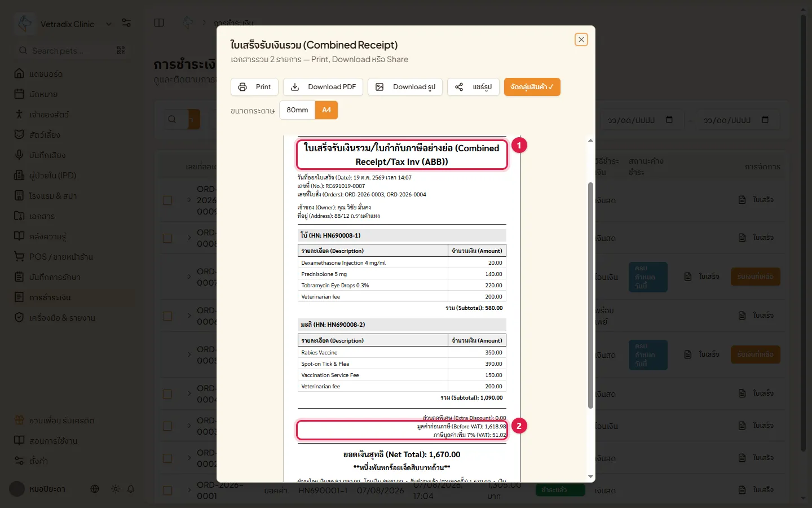Open the notifications bell icon

(131, 489)
